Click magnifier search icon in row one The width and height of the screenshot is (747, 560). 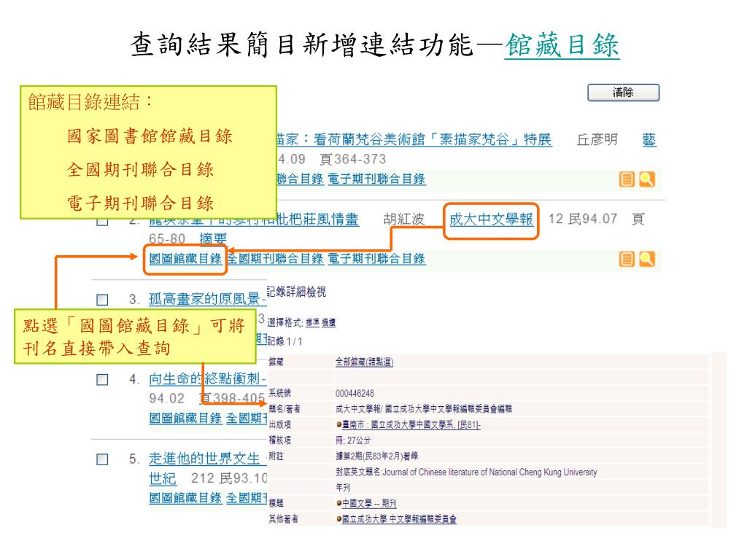[646, 179]
